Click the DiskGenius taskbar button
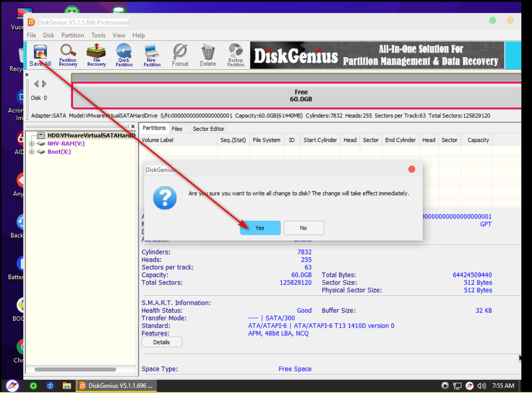Image resolution: width=532 pixels, height=395 pixels. (x=115, y=386)
